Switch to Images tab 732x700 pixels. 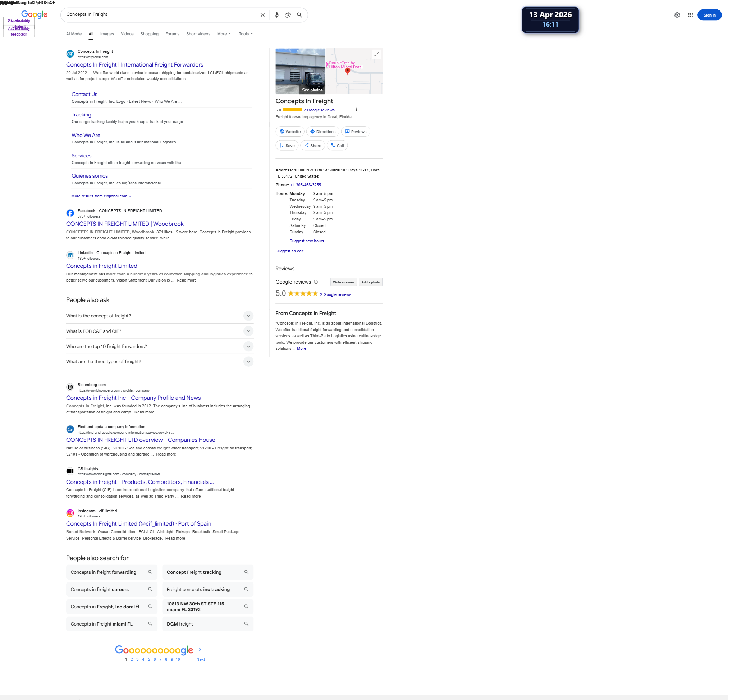pos(107,34)
